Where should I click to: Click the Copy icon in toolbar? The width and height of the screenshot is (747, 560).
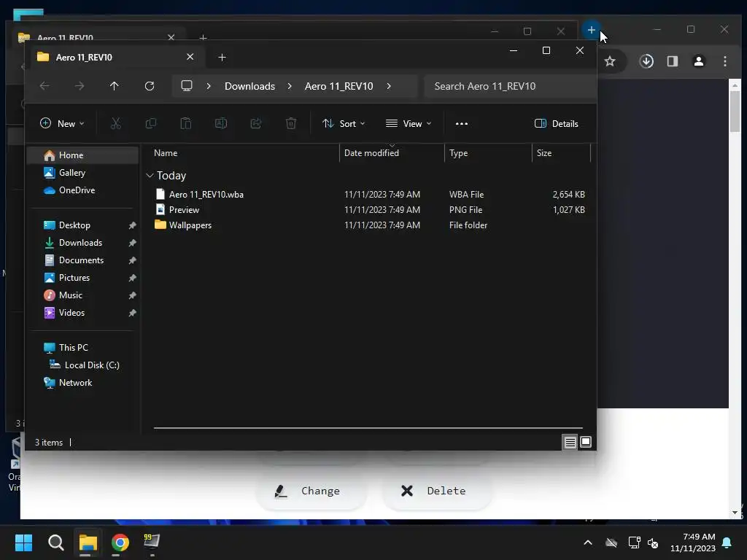(150, 124)
